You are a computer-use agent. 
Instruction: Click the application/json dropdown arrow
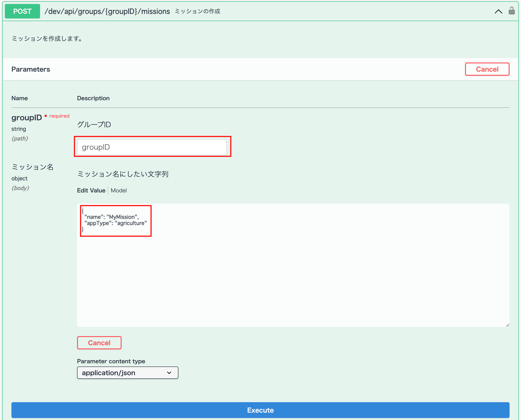(x=169, y=373)
